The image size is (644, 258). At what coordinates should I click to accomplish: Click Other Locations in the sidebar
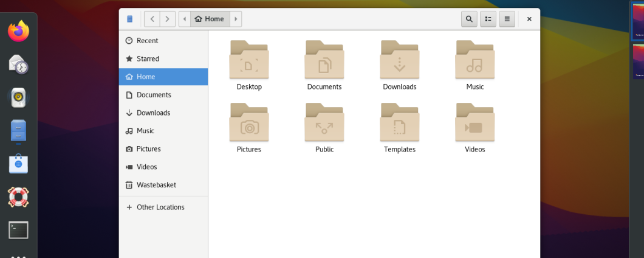click(x=160, y=207)
